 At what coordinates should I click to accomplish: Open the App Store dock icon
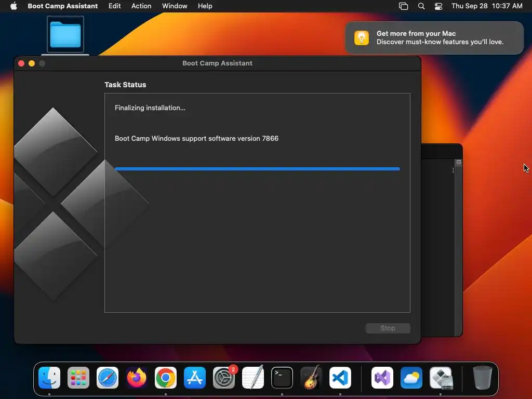click(x=195, y=378)
